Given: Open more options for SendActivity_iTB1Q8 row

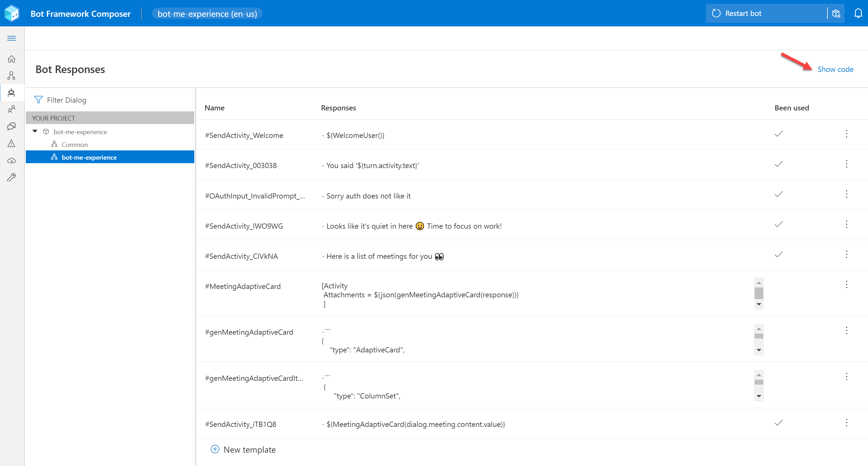Looking at the screenshot, I should pyautogui.click(x=847, y=423).
